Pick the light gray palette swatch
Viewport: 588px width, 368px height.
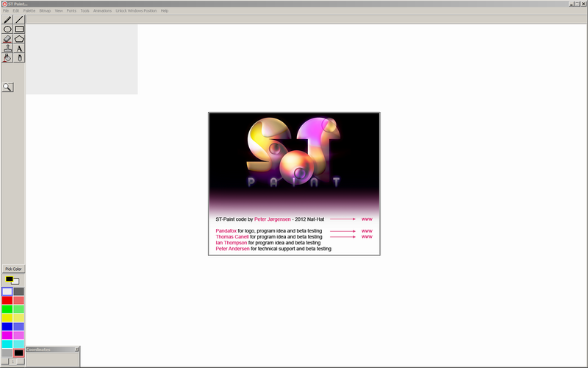(x=7, y=353)
